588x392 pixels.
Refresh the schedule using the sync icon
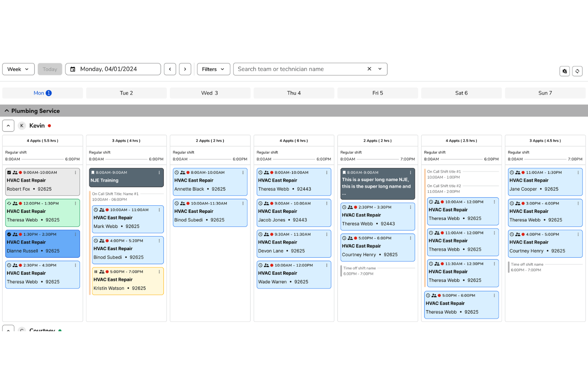pos(577,71)
